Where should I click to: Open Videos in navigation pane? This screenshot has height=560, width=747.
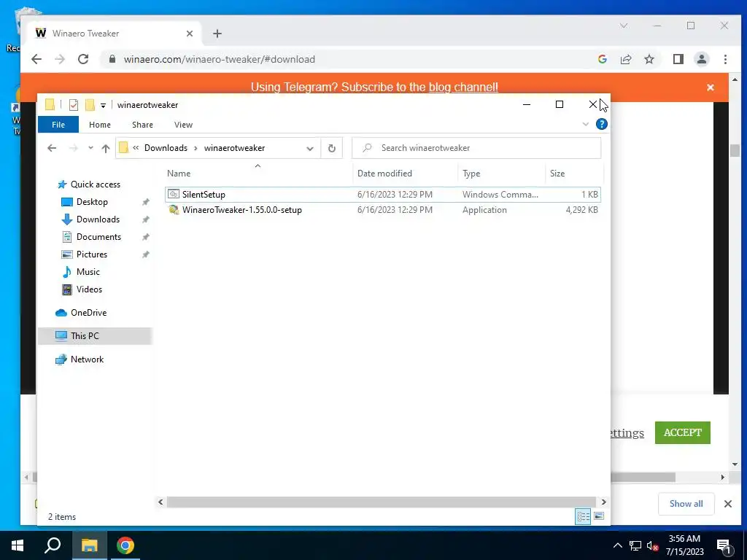pyautogui.click(x=89, y=289)
